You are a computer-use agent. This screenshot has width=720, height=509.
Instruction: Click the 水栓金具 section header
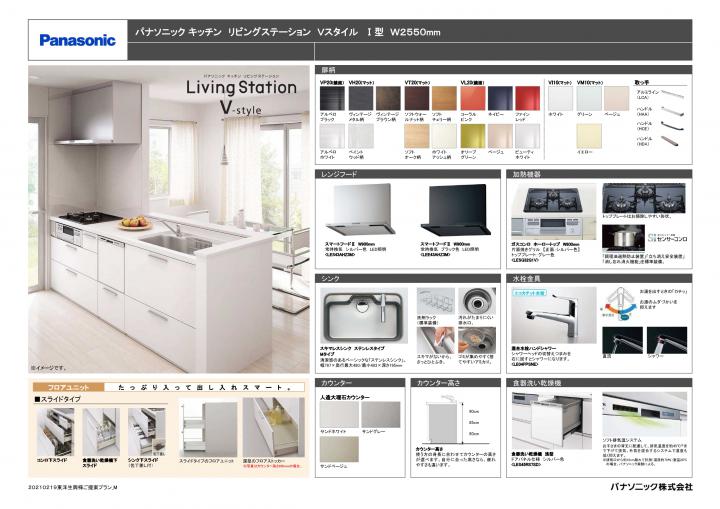click(599, 278)
